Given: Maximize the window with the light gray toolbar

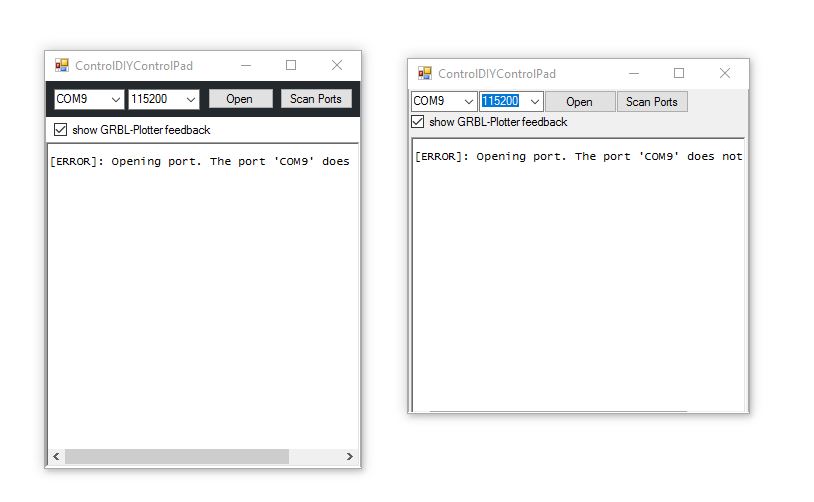Looking at the screenshot, I should click(679, 73).
